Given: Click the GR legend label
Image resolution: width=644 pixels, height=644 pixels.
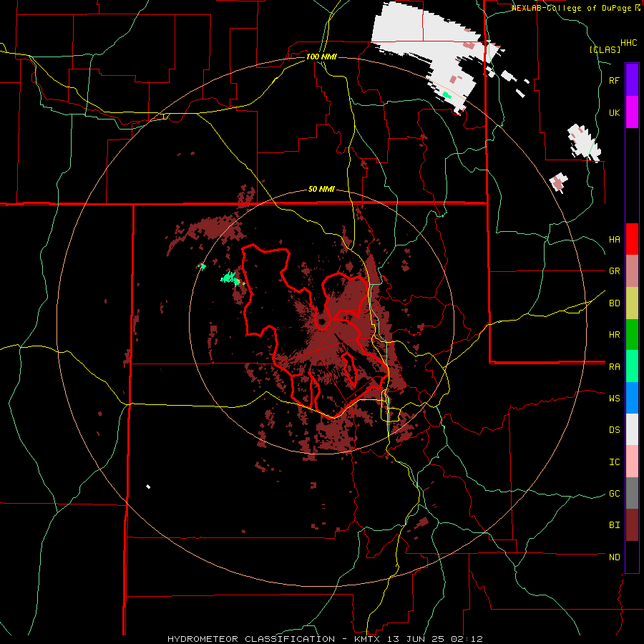Looking at the screenshot, I should (x=614, y=271).
